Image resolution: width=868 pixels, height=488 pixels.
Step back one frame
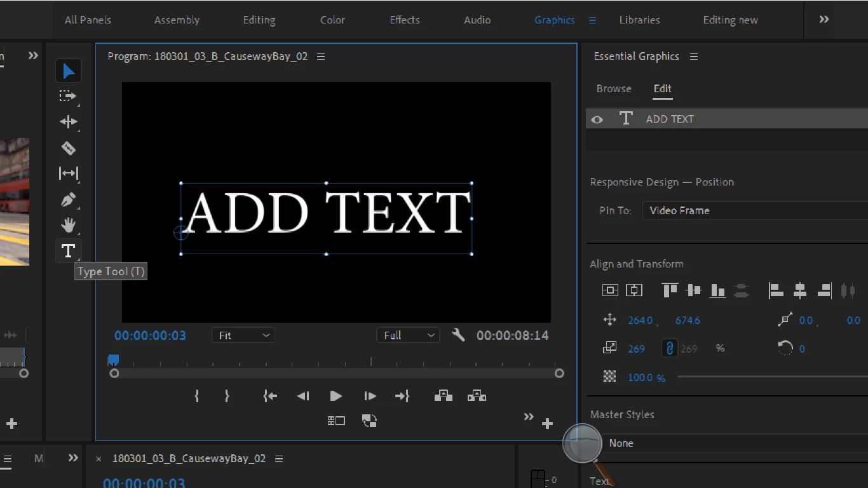click(303, 396)
